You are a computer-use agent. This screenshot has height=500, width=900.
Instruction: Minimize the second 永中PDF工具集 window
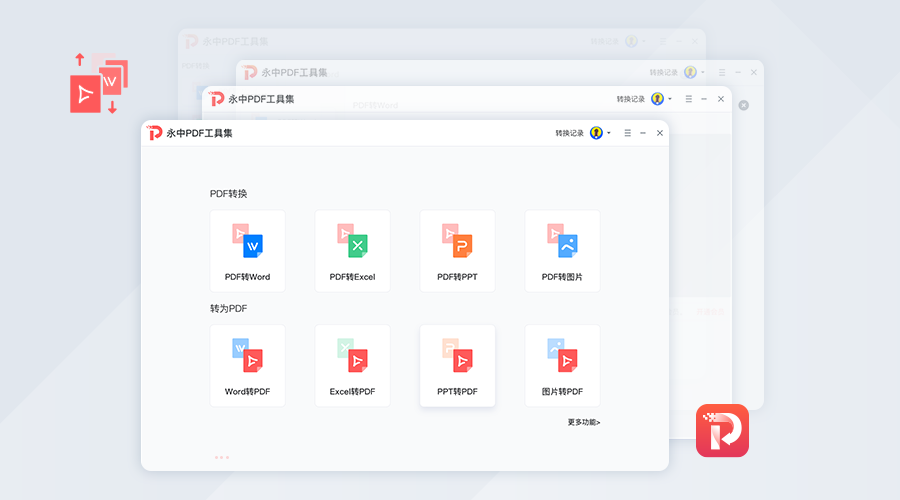tap(704, 99)
